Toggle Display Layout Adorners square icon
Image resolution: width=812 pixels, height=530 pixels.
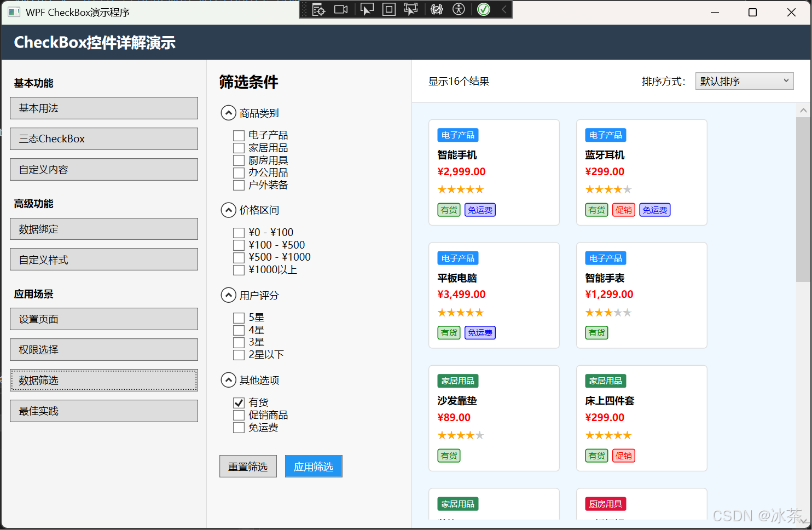pos(388,9)
